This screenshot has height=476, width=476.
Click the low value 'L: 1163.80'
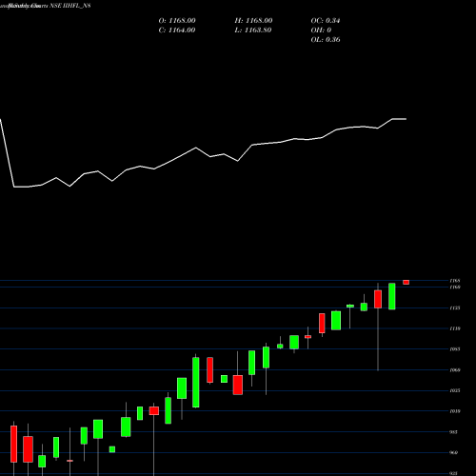(x=252, y=30)
